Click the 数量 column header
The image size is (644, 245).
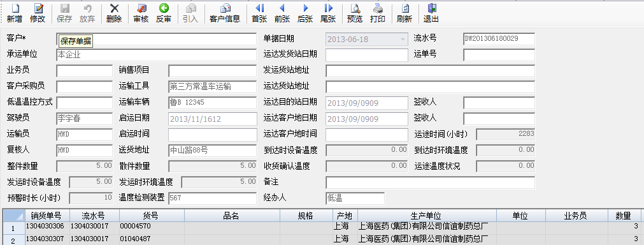pyautogui.click(x=624, y=216)
